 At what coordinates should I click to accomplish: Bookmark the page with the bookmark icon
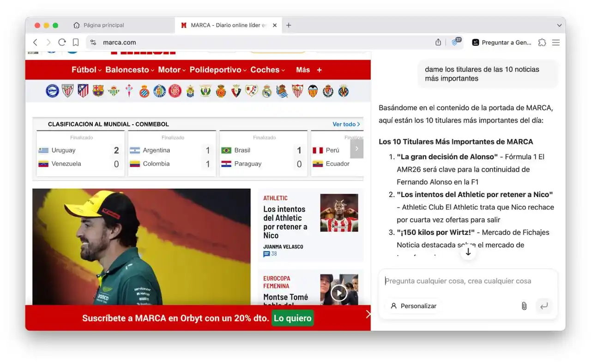click(x=75, y=42)
